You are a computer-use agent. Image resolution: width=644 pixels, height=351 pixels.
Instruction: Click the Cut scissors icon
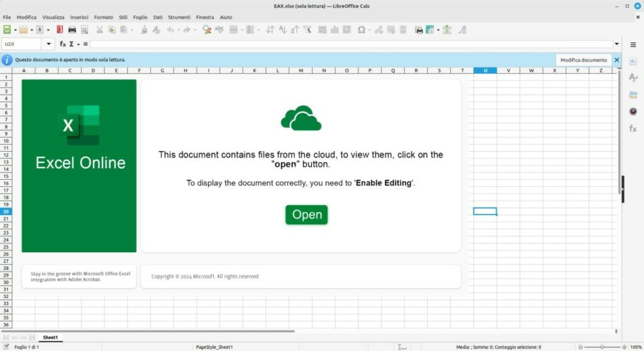(x=99, y=30)
